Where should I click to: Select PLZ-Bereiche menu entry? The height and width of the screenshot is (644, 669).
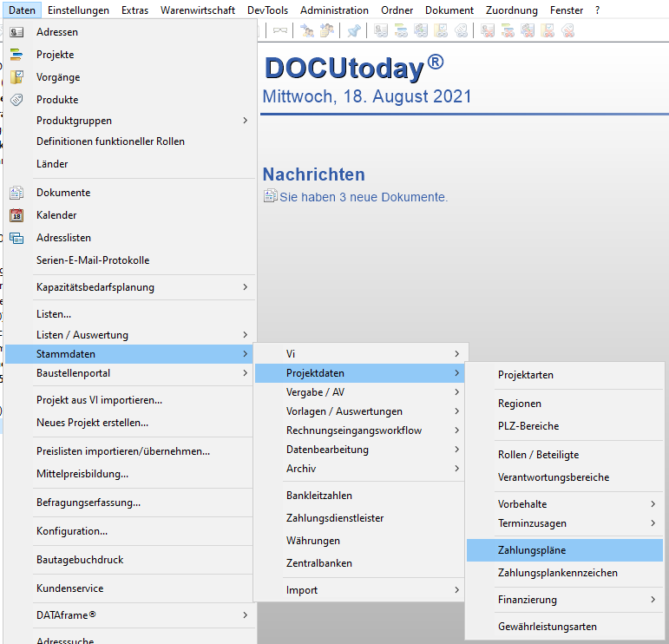pos(565,426)
